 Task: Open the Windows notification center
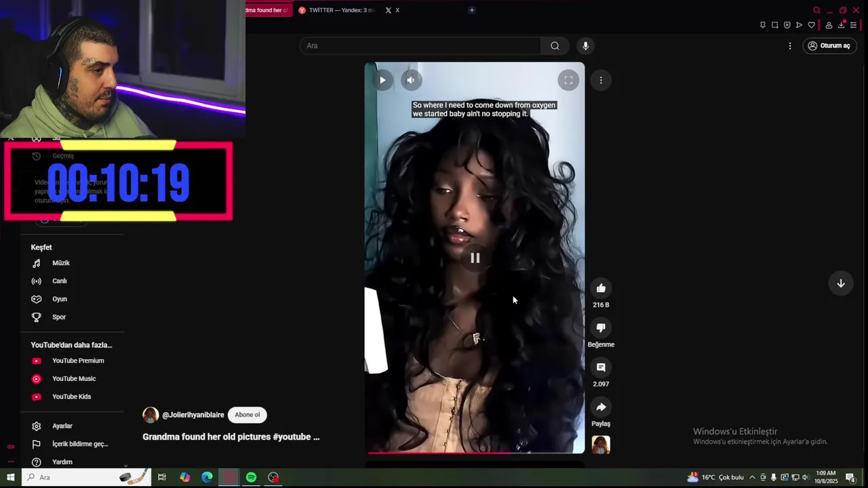point(850,477)
